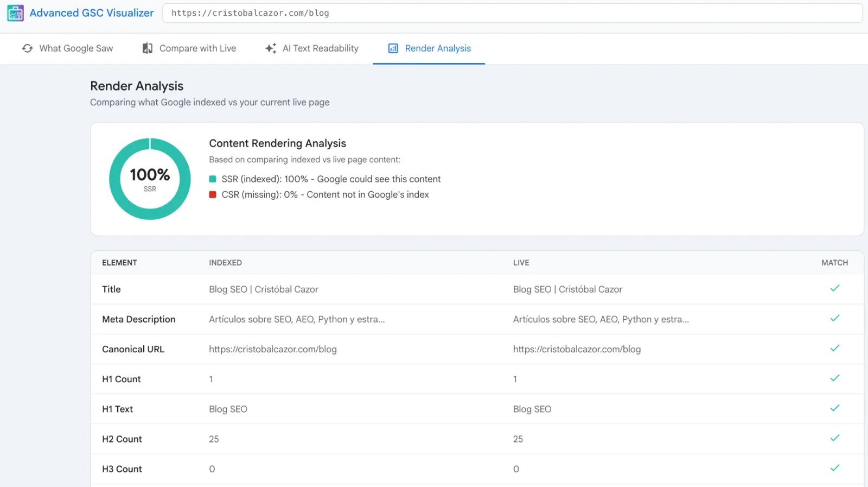This screenshot has width=868, height=487.
Task: Click the indexed H2 Count value 25
Action: pyautogui.click(x=214, y=439)
